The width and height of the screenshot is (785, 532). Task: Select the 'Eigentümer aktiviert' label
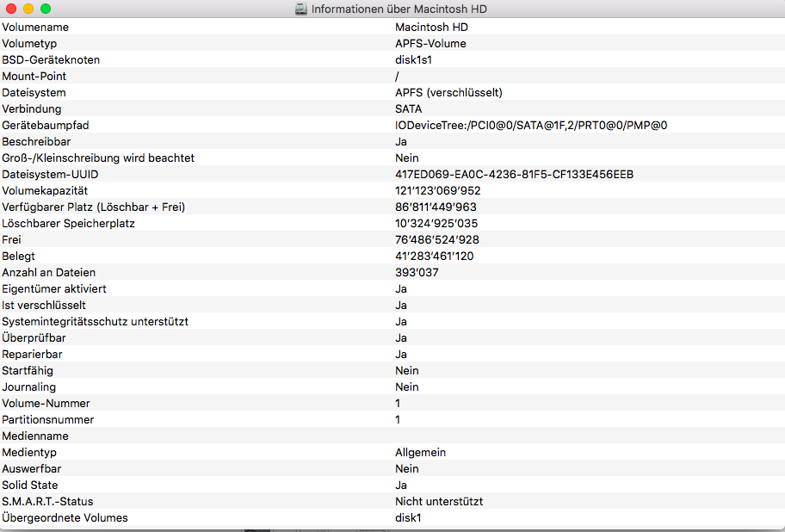54,288
